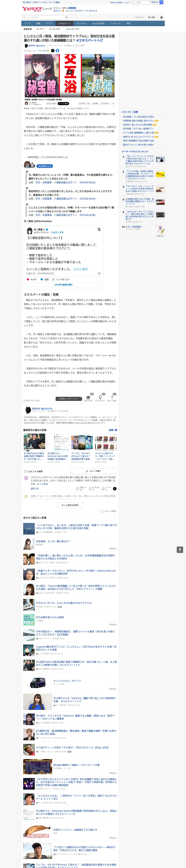
Task: Click コメントを書く button
Action: (93, 471)
